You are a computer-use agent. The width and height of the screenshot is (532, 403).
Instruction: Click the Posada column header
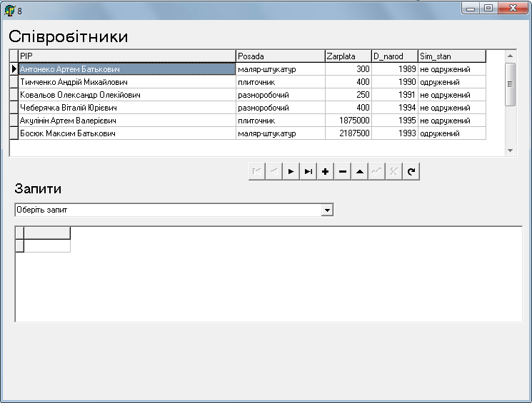(x=281, y=56)
